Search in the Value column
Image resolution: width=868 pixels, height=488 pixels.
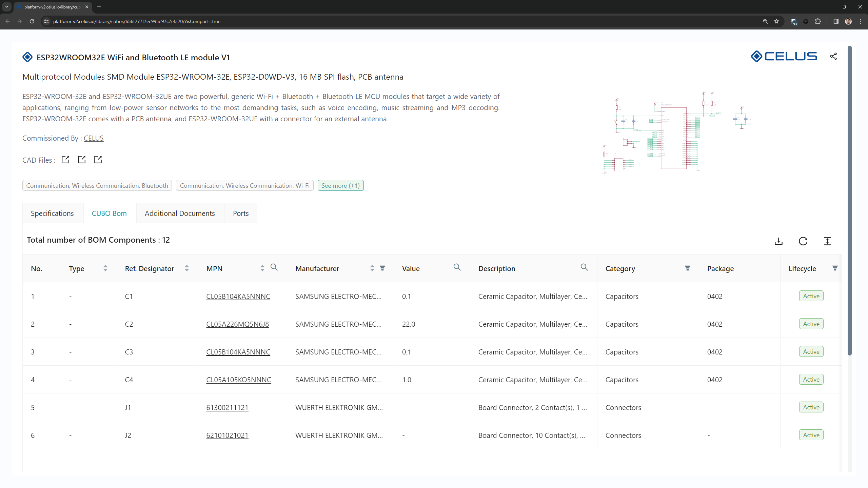pyautogui.click(x=457, y=267)
